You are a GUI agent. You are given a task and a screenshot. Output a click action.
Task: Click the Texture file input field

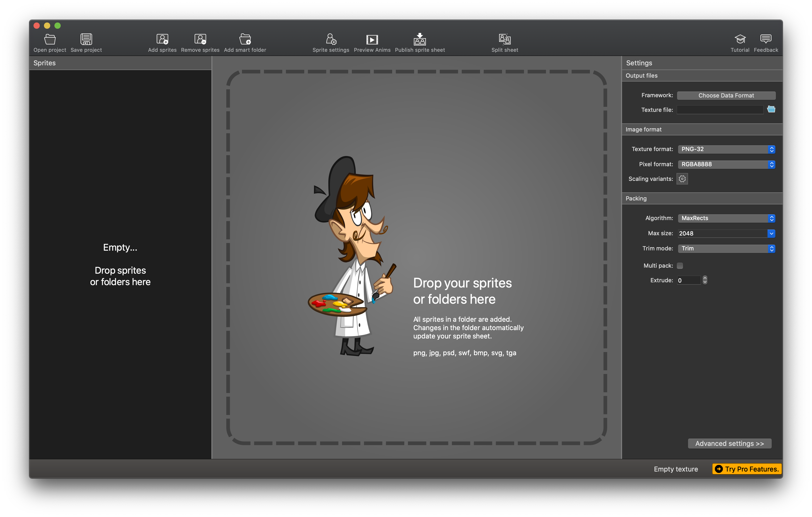[720, 110]
